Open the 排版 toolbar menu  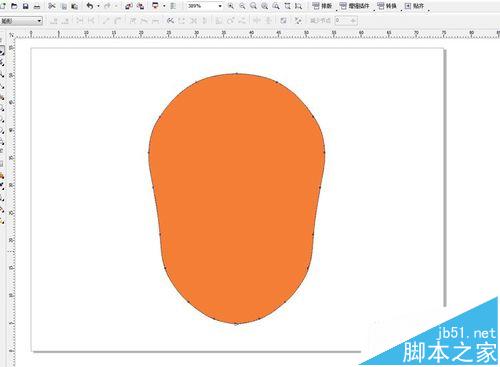[x=322, y=6]
